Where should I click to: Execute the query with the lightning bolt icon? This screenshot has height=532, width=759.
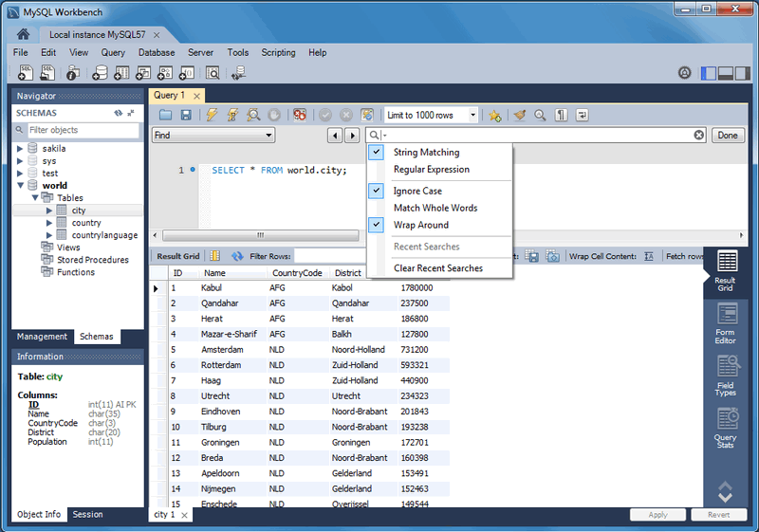tap(212, 115)
